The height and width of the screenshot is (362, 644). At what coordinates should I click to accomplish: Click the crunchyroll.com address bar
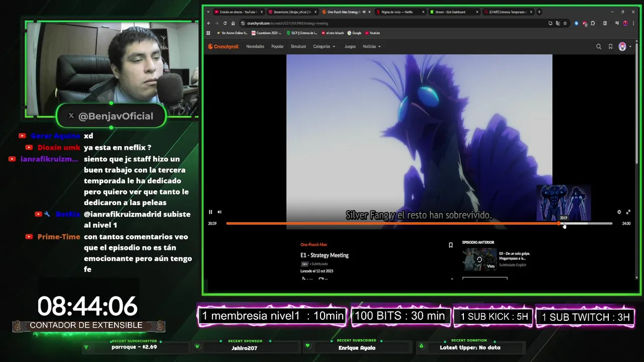[x=392, y=23]
